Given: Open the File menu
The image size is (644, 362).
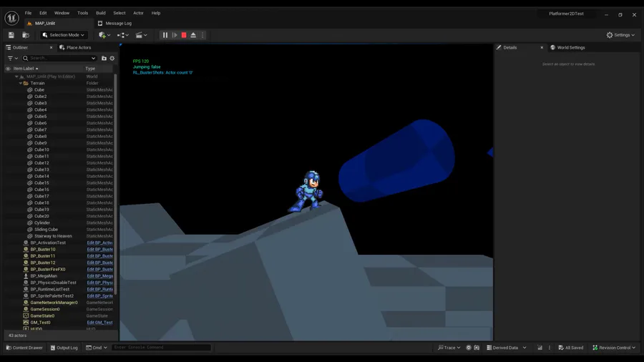Looking at the screenshot, I should 28,13.
